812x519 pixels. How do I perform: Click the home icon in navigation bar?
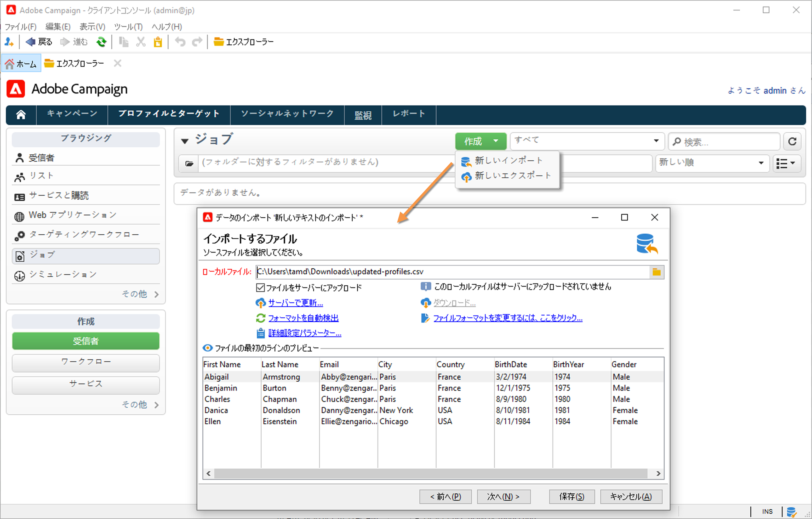pos(21,115)
